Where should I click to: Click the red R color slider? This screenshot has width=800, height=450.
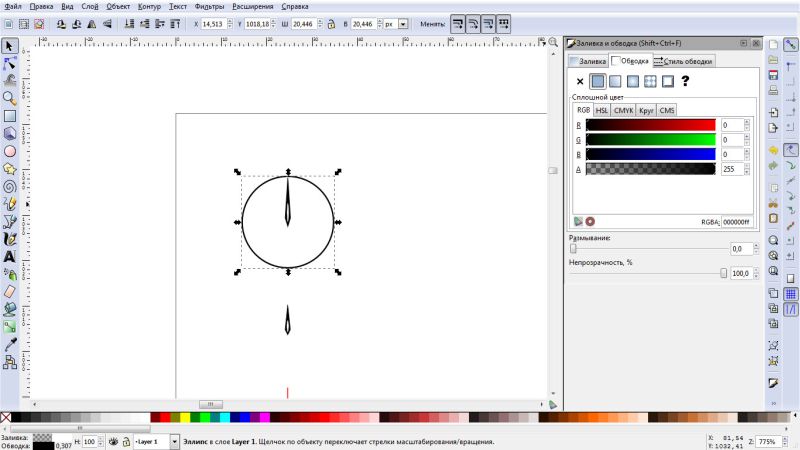point(651,125)
